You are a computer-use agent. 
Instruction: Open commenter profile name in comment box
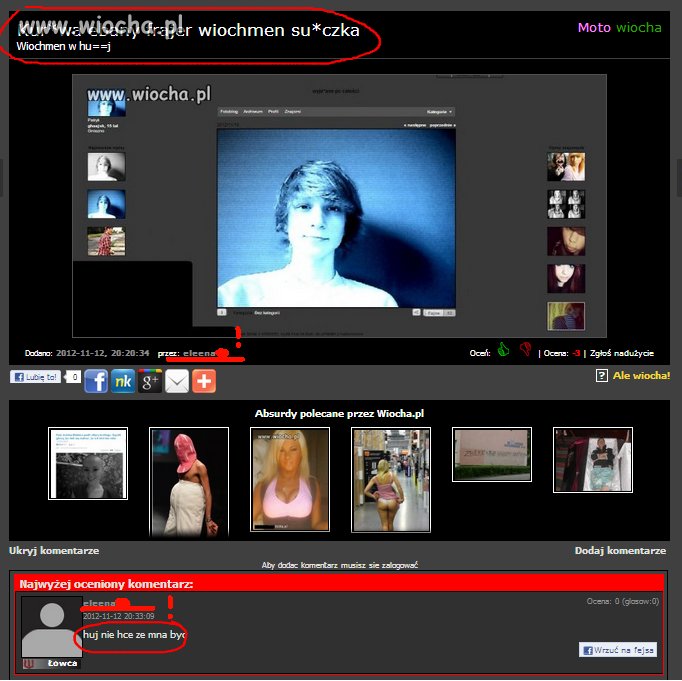(x=100, y=603)
